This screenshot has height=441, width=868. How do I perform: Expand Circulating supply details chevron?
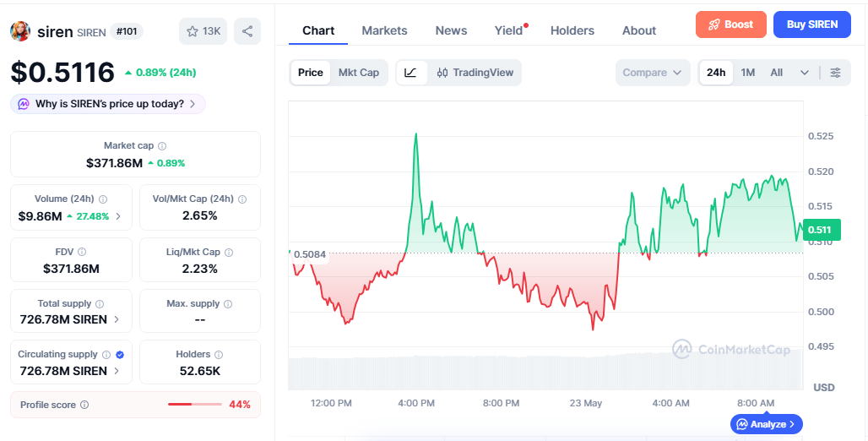117,371
